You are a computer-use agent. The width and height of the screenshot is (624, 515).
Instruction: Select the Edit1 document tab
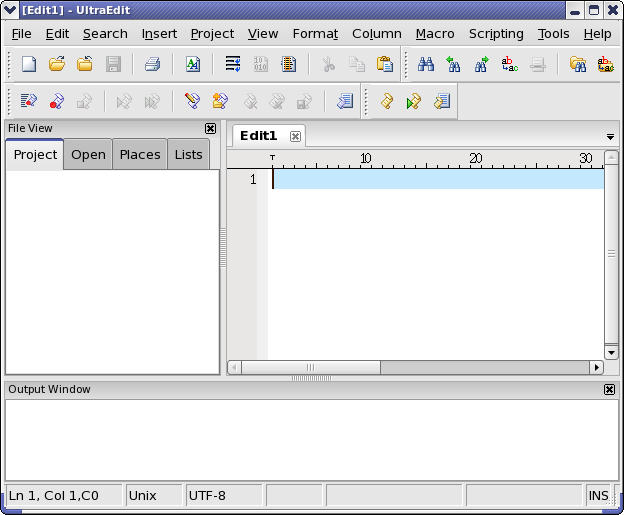coord(259,136)
